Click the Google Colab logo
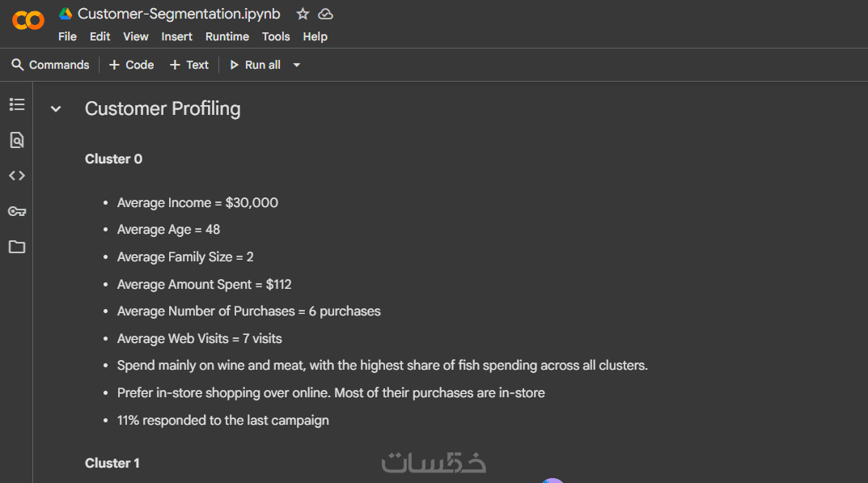This screenshot has height=483, width=868. click(28, 20)
